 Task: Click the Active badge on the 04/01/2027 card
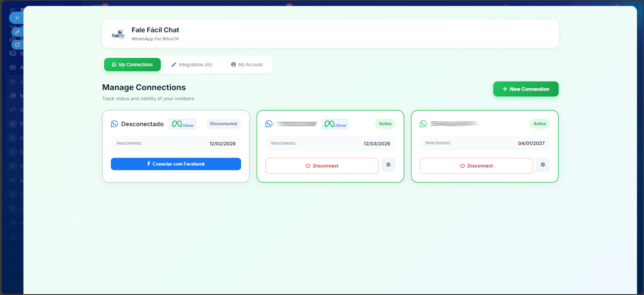(539, 124)
